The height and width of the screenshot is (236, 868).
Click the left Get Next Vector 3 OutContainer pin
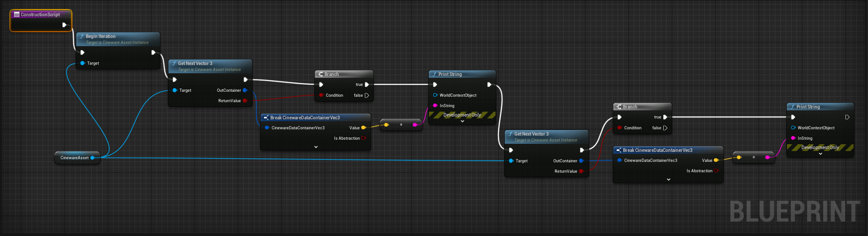(x=245, y=90)
